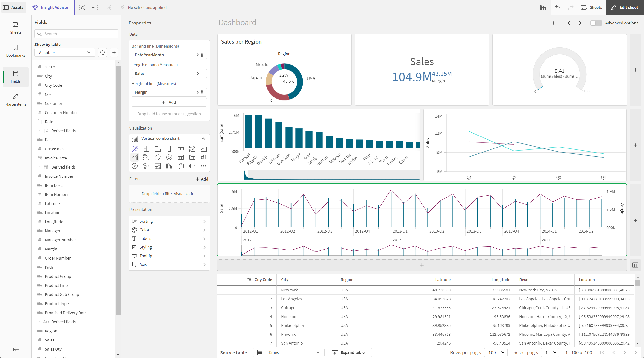
Task: Select the scatter plot visualization icon
Action: [x=146, y=165]
